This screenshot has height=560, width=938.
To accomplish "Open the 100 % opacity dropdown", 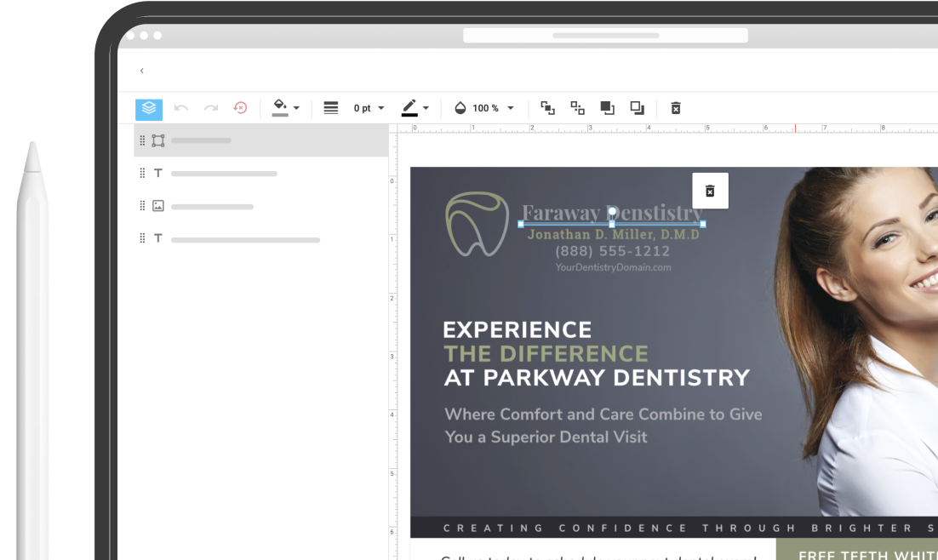I will coord(484,108).
